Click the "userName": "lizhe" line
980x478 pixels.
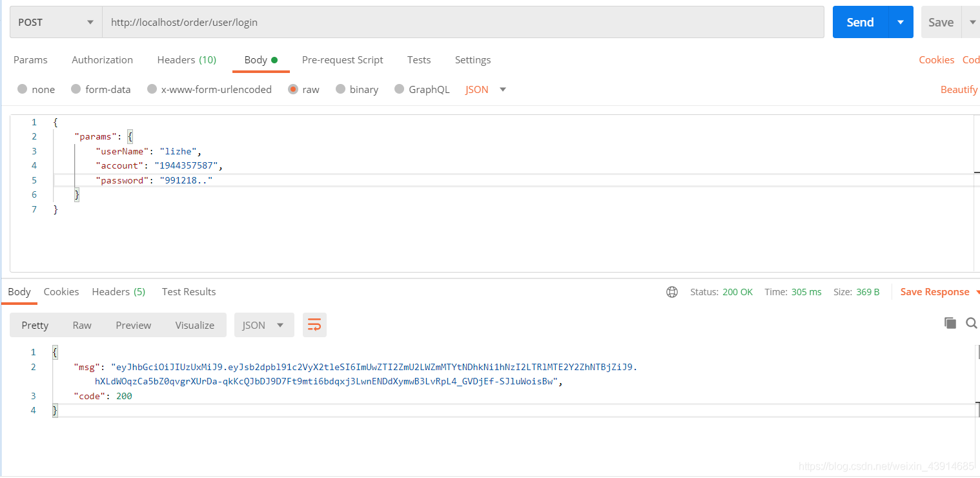[x=149, y=151]
